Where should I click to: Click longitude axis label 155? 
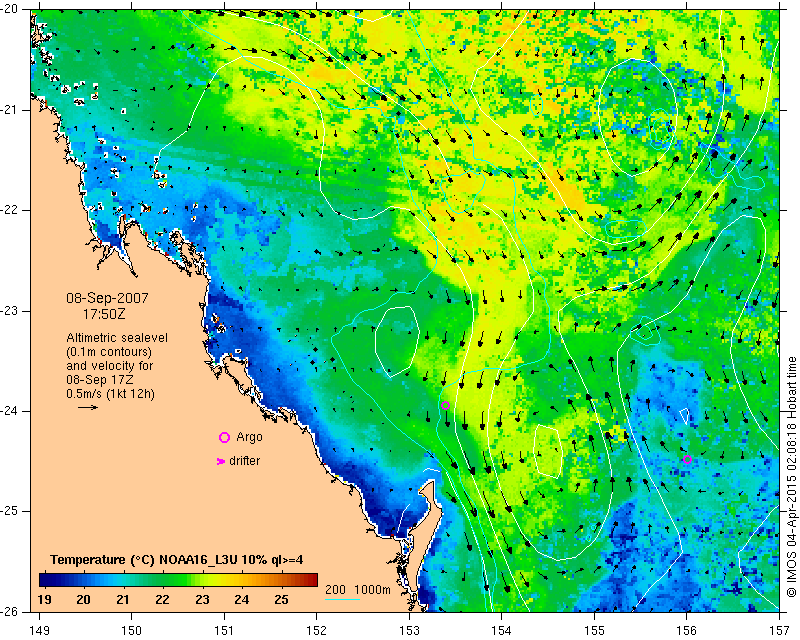coord(594,631)
